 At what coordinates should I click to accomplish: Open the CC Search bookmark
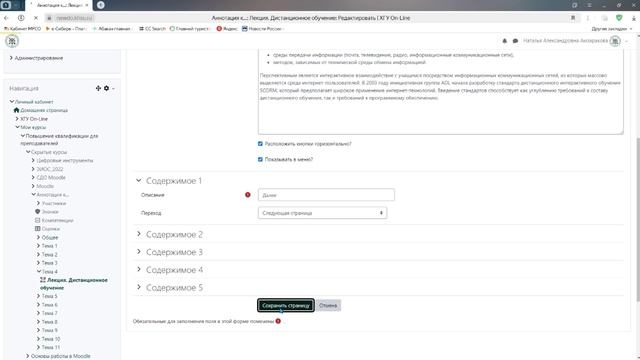pyautogui.click(x=152, y=29)
